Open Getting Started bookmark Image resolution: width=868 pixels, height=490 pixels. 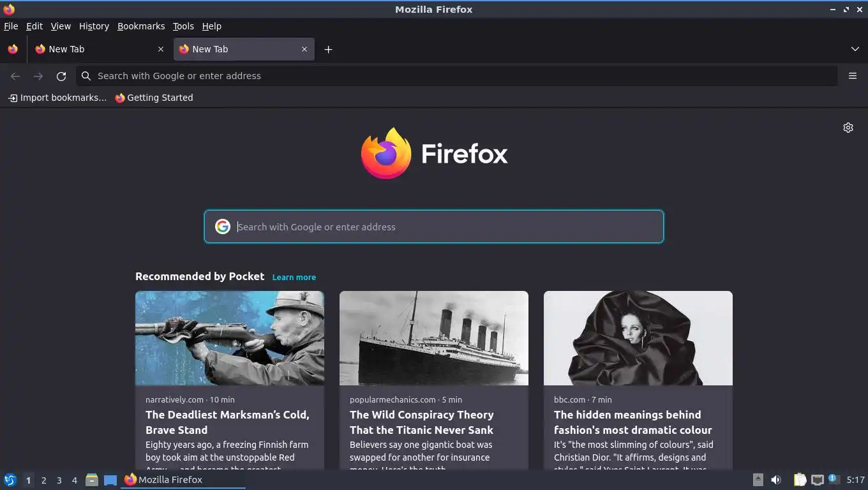tap(154, 98)
